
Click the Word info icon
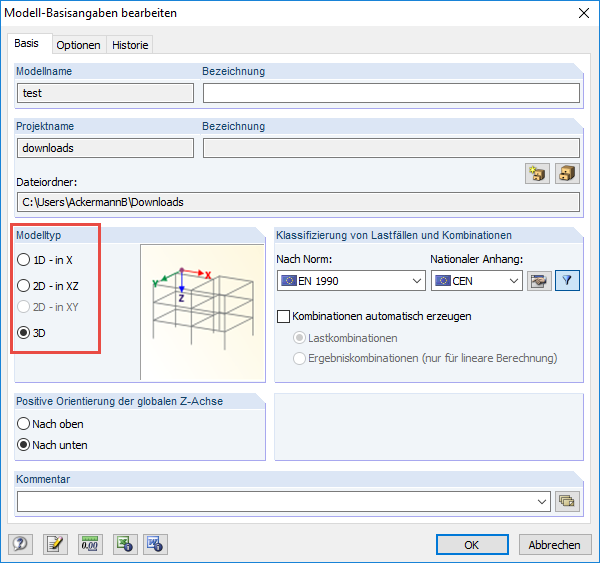(x=154, y=544)
